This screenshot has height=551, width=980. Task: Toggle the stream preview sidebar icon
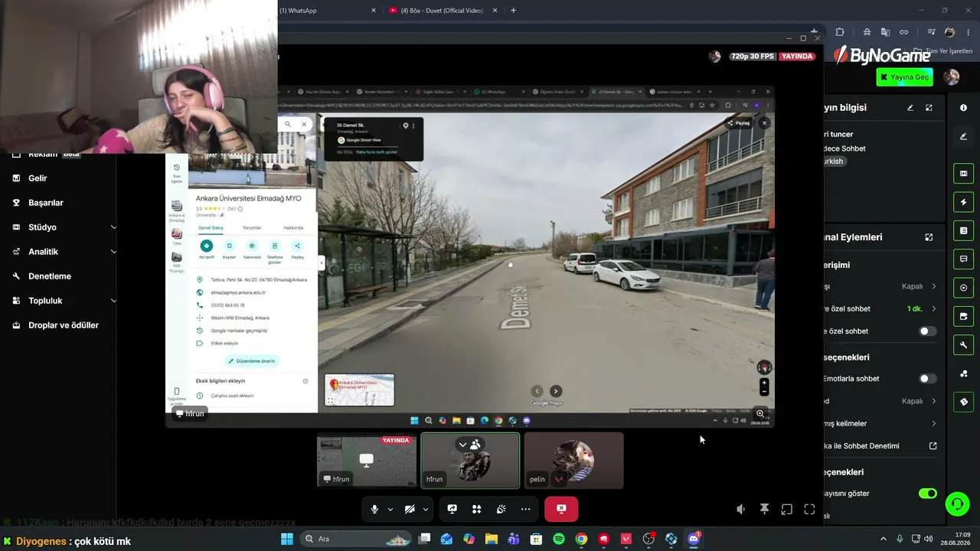(x=963, y=174)
